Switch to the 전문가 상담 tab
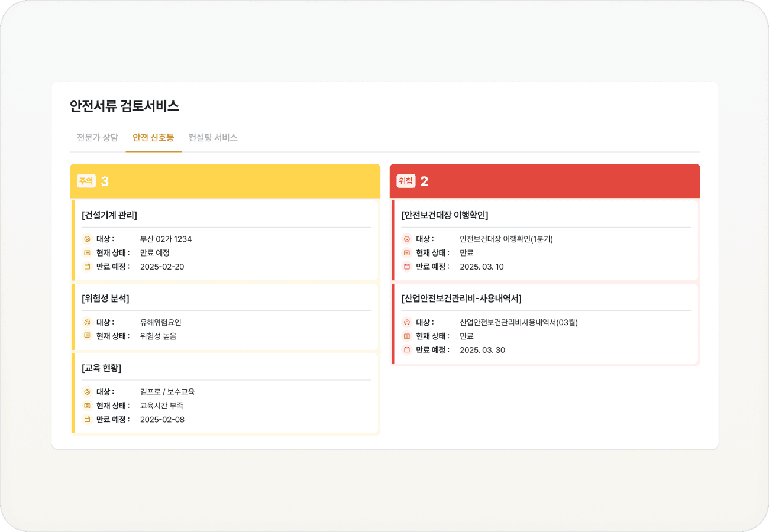This screenshot has width=769, height=532. (x=96, y=137)
